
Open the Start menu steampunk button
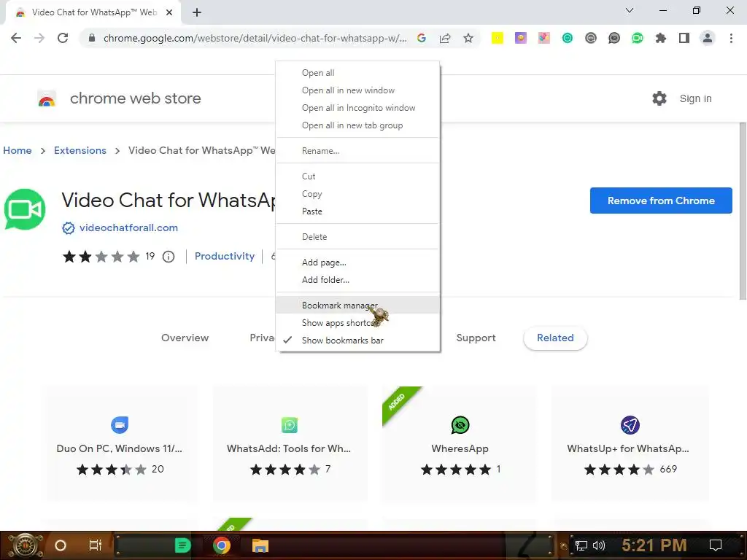pos(25,545)
